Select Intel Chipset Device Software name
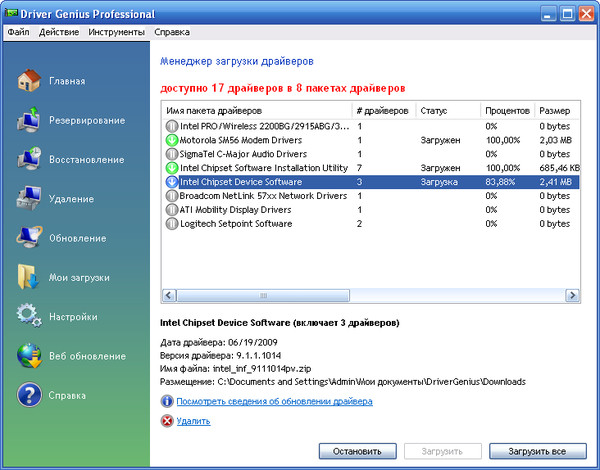 tap(241, 182)
